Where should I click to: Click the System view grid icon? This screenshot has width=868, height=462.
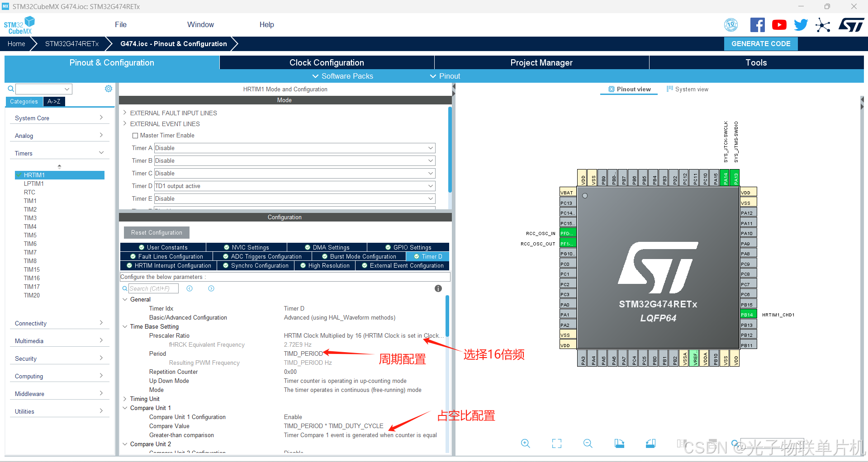670,89
